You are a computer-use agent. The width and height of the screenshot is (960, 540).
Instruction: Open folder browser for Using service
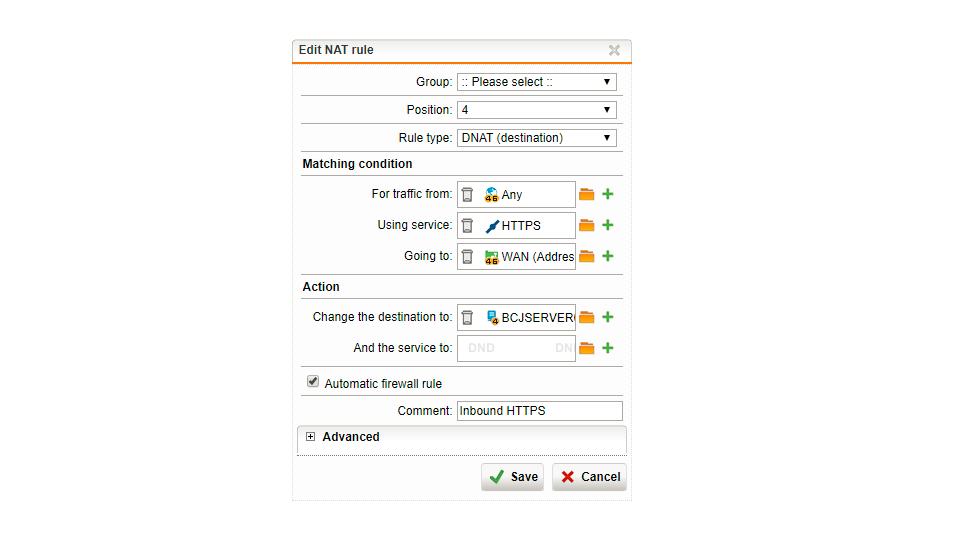[587, 225]
